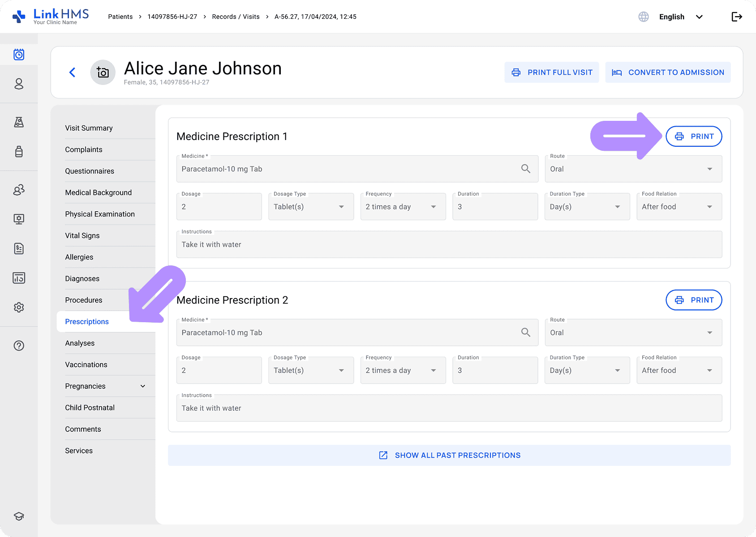Click the patient photo camera icon
Viewport: 756px width, 537px height.
click(103, 72)
